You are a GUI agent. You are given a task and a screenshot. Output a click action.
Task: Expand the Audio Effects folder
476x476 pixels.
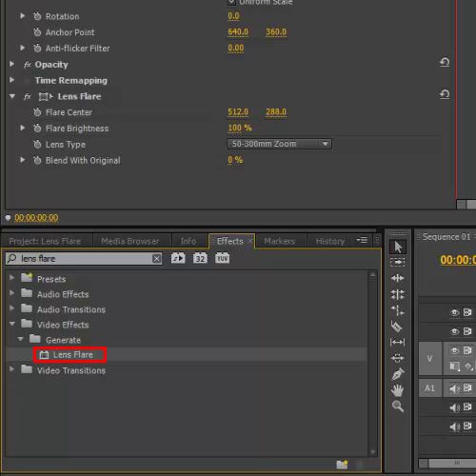pos(11,292)
